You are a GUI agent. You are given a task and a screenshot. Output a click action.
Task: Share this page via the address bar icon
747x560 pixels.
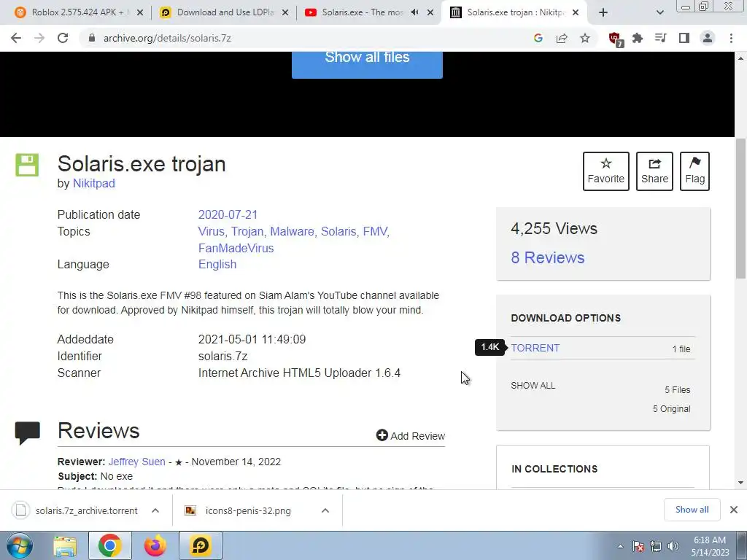[562, 38]
